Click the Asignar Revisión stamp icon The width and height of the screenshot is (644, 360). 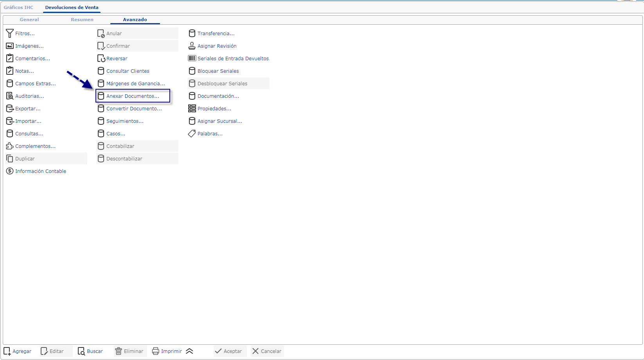[x=192, y=46]
